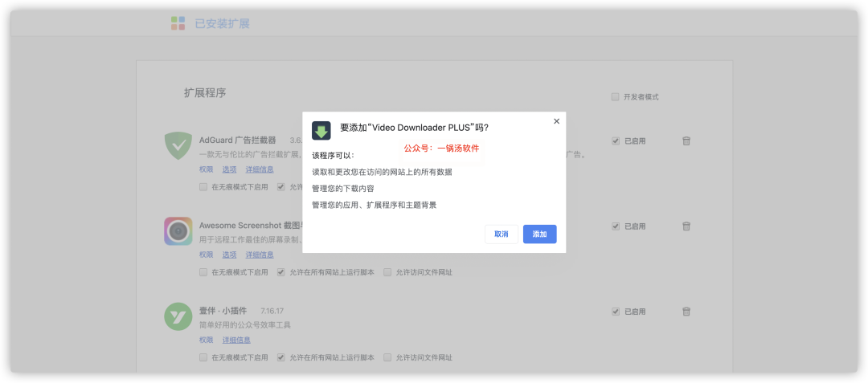Viewport: 868px width, 383px height.
Task: Open Awesome Screenshot 详细信息 link
Action: point(260,255)
